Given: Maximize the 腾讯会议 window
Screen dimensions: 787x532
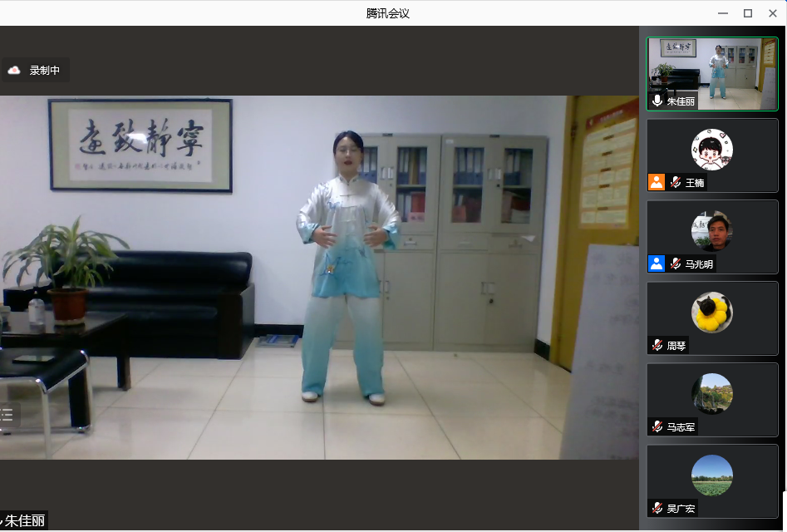Looking at the screenshot, I should point(748,13).
